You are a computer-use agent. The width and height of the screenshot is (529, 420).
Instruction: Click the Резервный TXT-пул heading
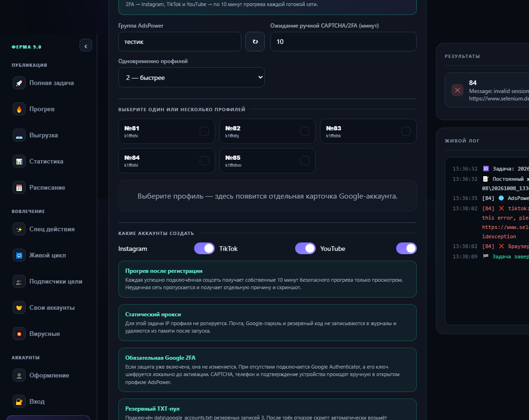pos(152,409)
